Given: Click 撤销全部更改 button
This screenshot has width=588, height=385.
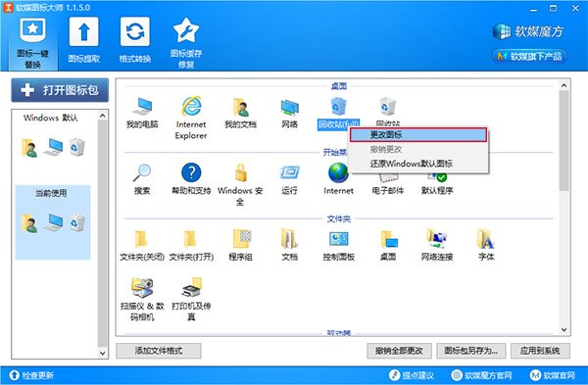Looking at the screenshot, I should tap(399, 351).
